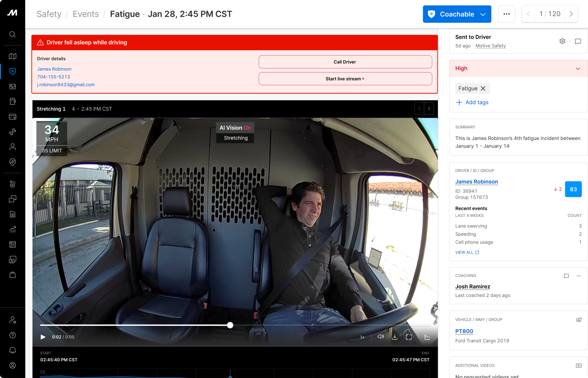Play the Stretching video
Screen dimensions: 588x378
(43, 337)
